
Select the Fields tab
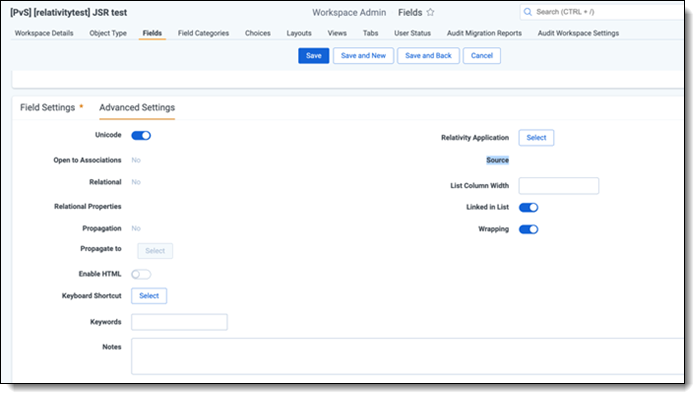tap(152, 33)
